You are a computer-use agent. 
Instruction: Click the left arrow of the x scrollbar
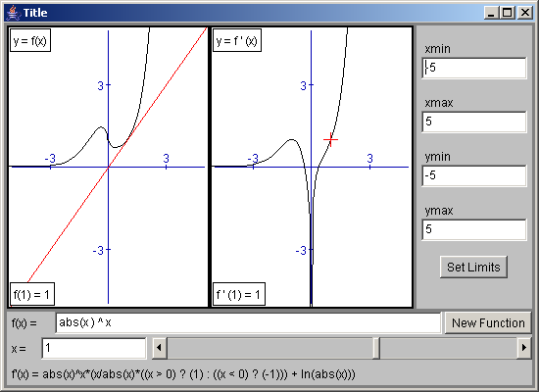coord(159,348)
